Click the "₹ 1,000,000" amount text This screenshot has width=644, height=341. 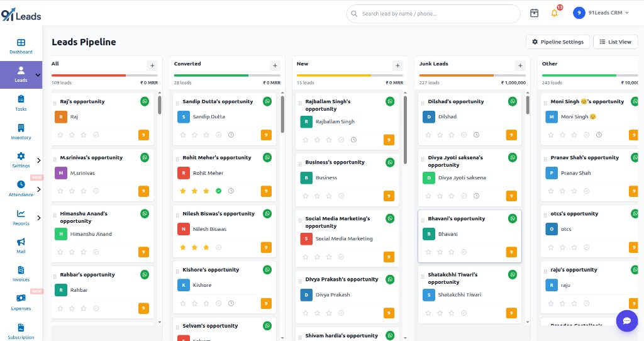click(x=513, y=82)
